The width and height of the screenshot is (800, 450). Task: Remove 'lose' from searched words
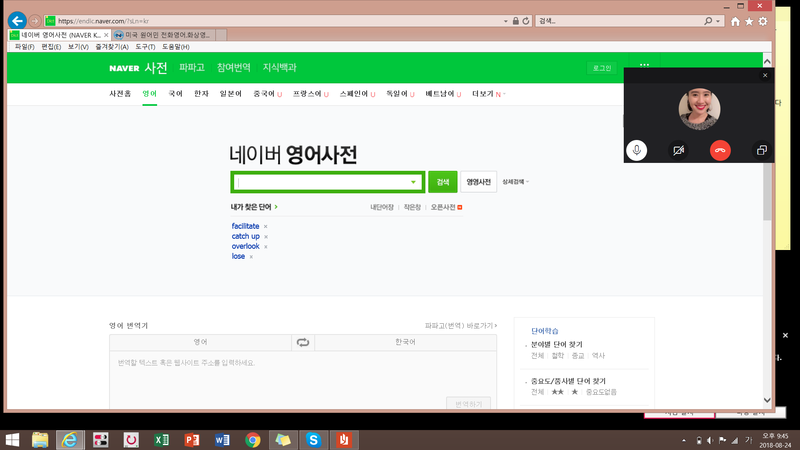click(x=251, y=257)
